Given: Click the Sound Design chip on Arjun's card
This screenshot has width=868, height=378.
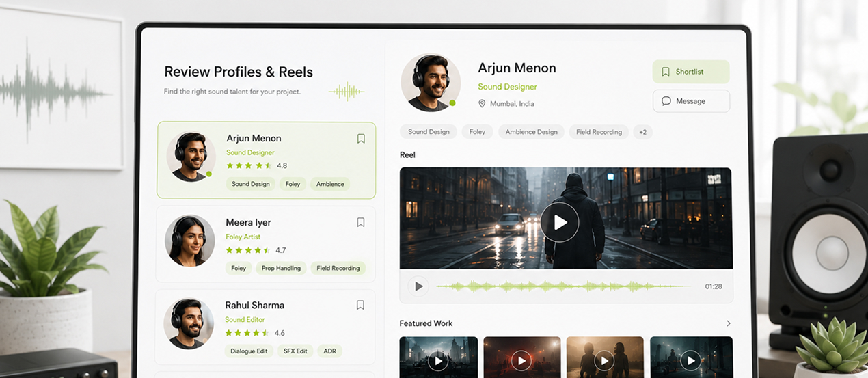Looking at the screenshot, I should click(250, 184).
